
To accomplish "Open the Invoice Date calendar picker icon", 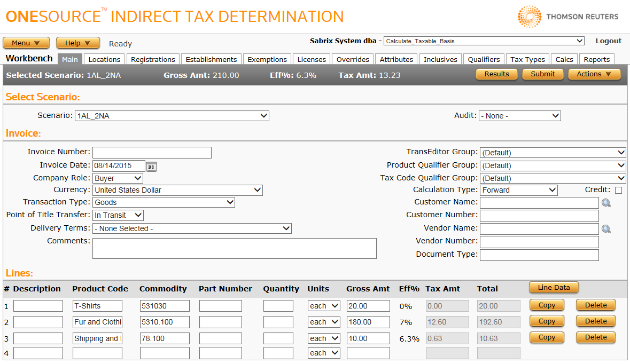I will (152, 167).
